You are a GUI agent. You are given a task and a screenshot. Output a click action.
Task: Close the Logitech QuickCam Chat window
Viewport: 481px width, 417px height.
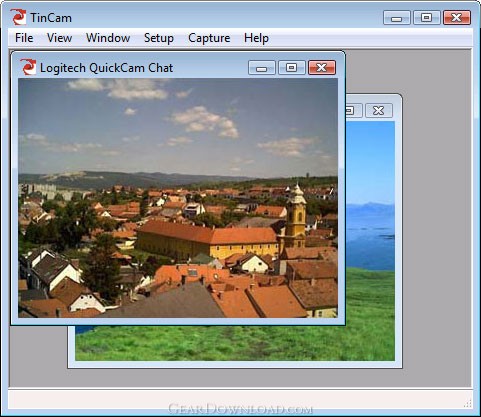point(322,68)
